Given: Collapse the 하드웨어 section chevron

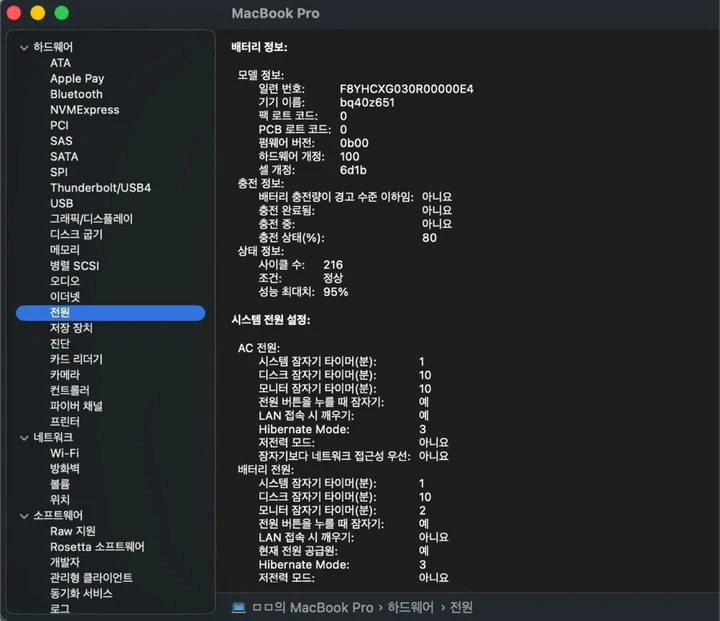Looking at the screenshot, I should coord(24,47).
